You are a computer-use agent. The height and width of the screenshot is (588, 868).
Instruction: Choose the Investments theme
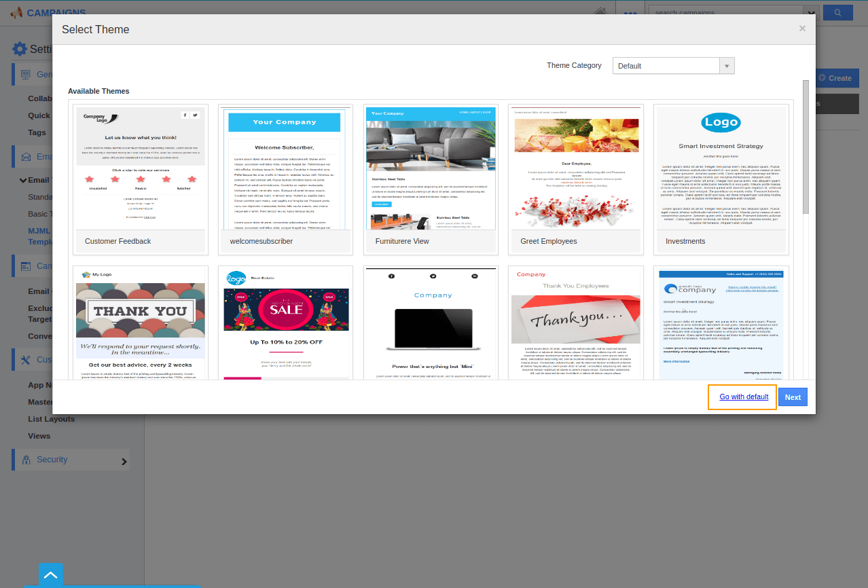click(721, 179)
